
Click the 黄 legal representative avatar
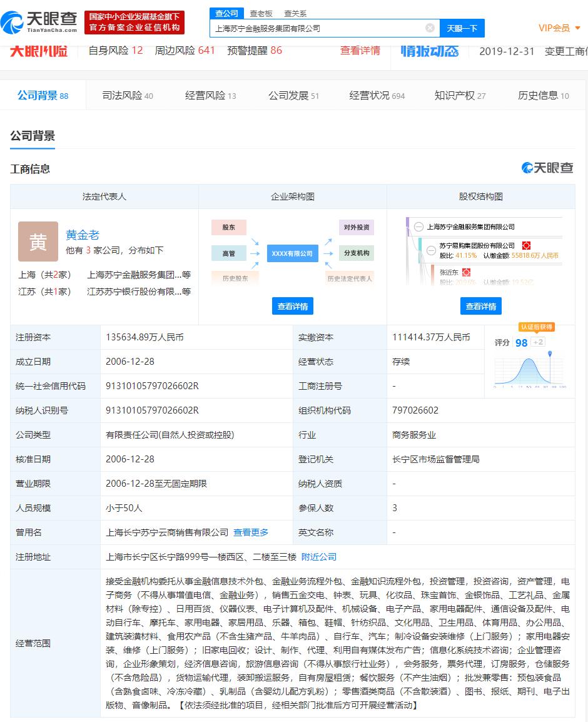(x=38, y=241)
